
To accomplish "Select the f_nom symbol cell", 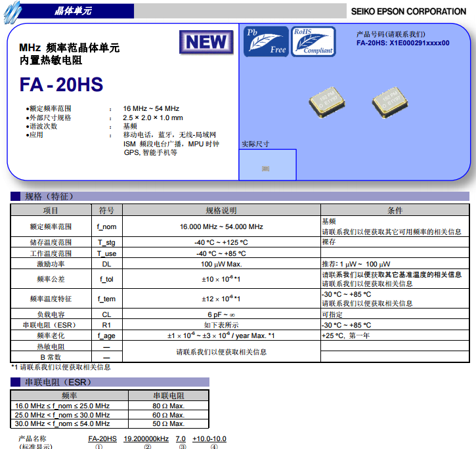I will coord(106,226).
